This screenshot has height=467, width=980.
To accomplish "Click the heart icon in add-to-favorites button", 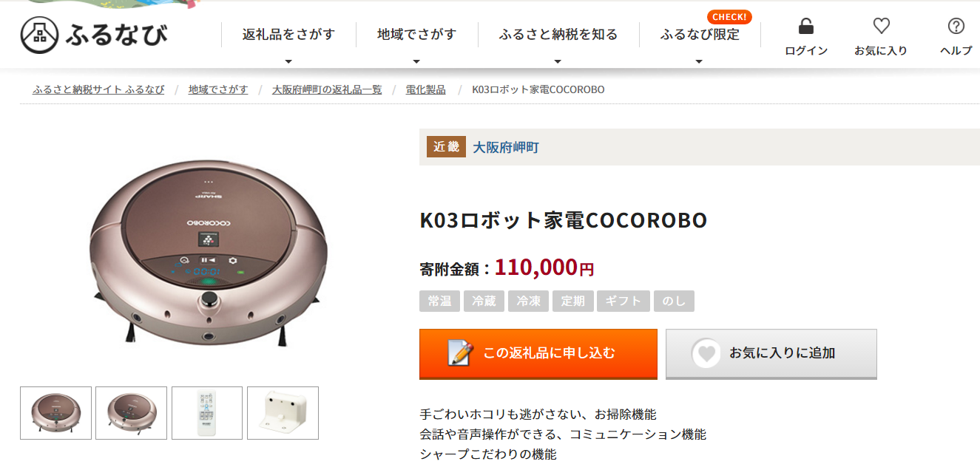I will point(706,353).
